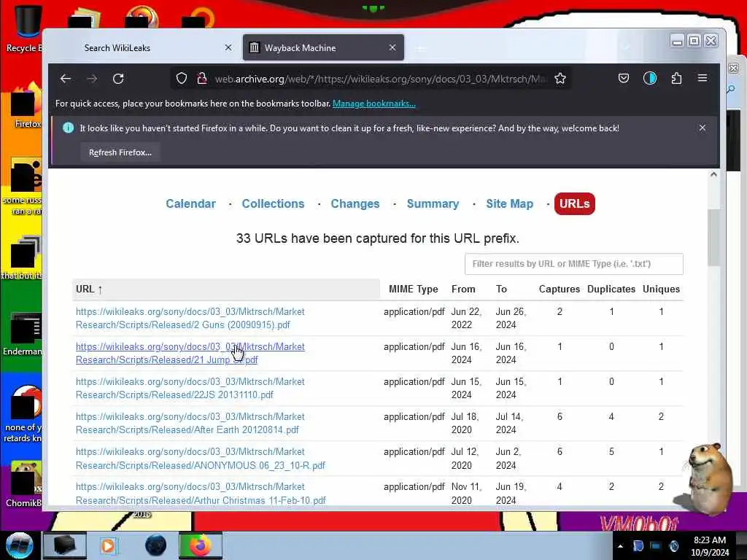Select the Wayback Machine tab

click(x=323, y=47)
